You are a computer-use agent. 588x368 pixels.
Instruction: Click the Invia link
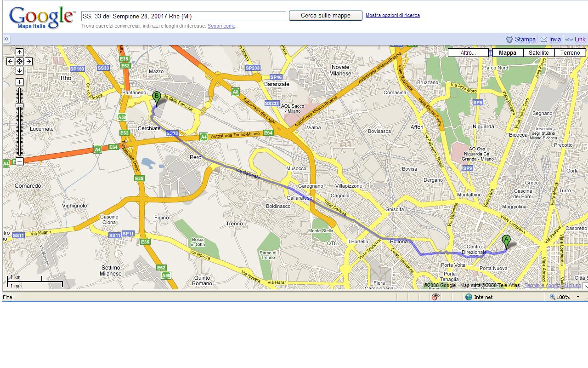point(555,40)
